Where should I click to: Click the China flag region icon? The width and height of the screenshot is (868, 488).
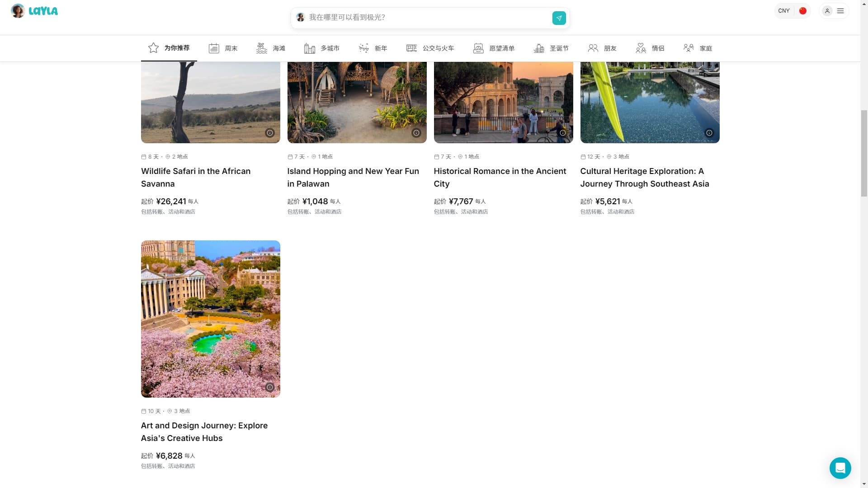click(803, 11)
